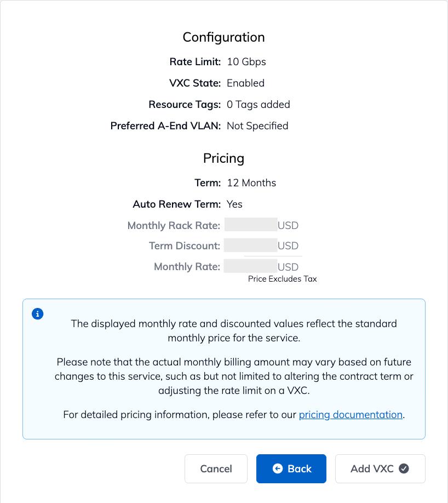
Task: Click the Preferred A-End VLAN label
Action: 165,126
